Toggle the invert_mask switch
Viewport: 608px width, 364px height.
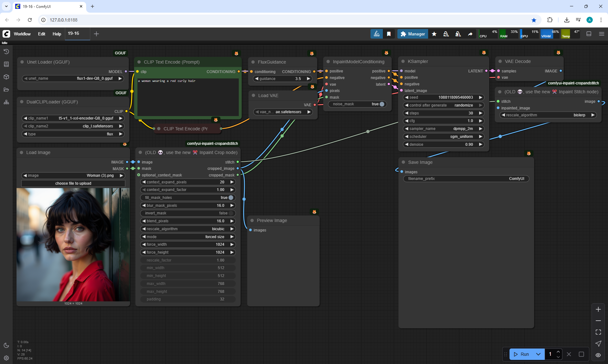tap(231, 213)
